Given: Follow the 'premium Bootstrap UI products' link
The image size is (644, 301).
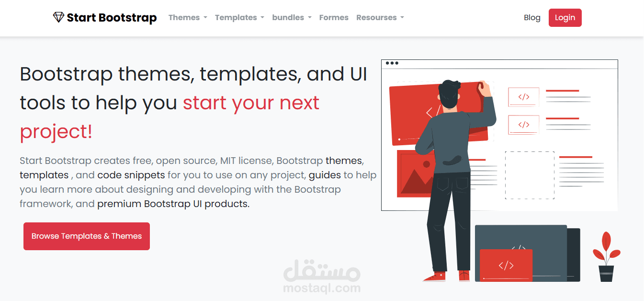Looking at the screenshot, I should pyautogui.click(x=172, y=203).
